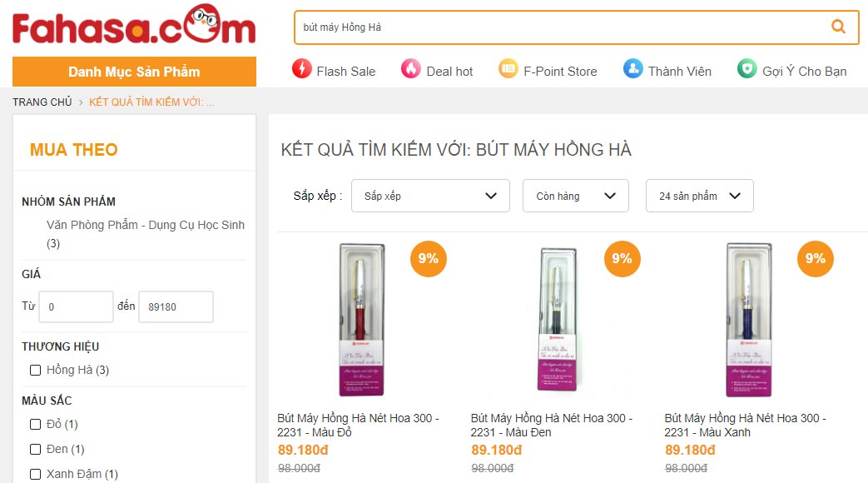Enable the Đỏ color filter
Viewport: 868px width, 483px height.
click(35, 423)
